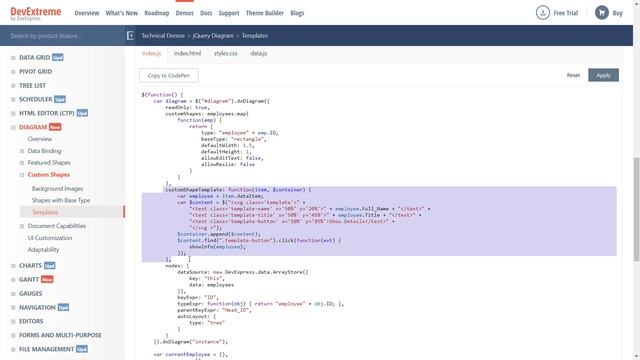
Task: Switch to the index.js tab
Action: [151, 53]
